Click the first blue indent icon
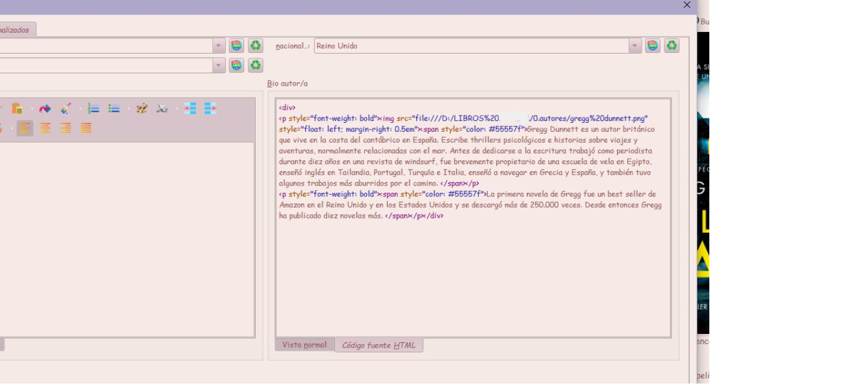Viewport: 868px width, 391px height. [190, 109]
